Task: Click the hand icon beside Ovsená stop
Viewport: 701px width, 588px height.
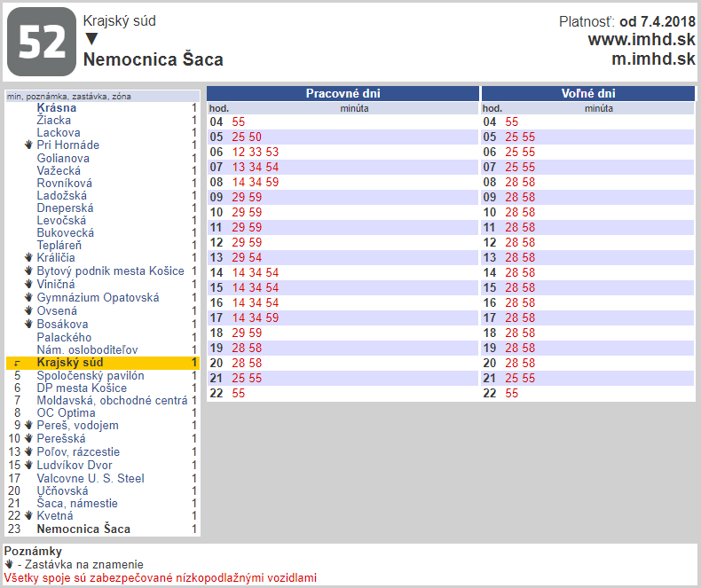Action: click(28, 311)
